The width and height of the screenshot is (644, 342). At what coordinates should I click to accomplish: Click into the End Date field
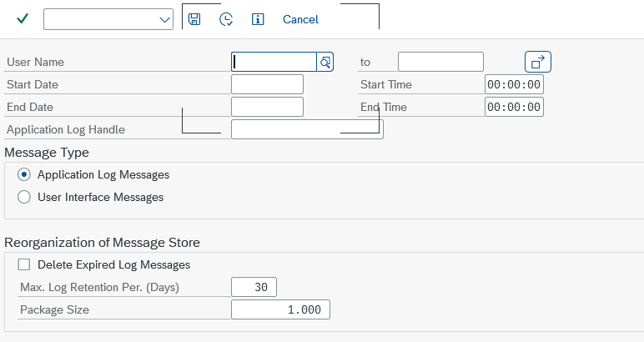pyautogui.click(x=267, y=107)
